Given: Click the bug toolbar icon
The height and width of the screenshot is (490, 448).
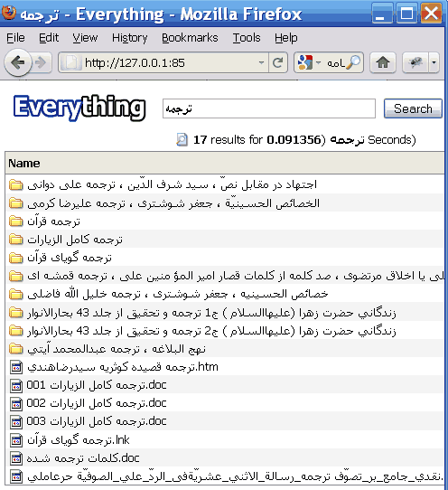Looking at the screenshot, I should tap(415, 62).
